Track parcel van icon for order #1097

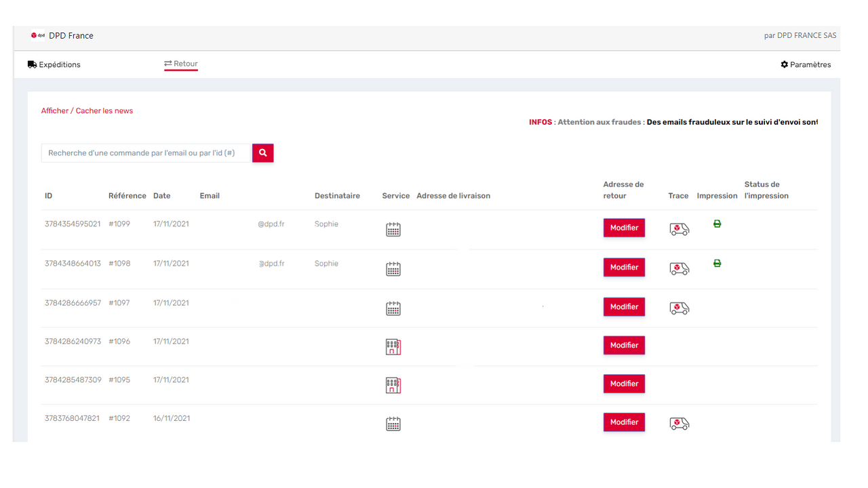pyautogui.click(x=679, y=308)
